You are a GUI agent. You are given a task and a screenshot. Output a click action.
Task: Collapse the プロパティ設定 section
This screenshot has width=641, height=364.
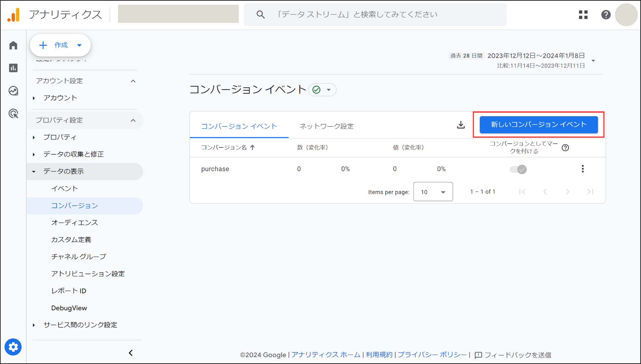133,120
